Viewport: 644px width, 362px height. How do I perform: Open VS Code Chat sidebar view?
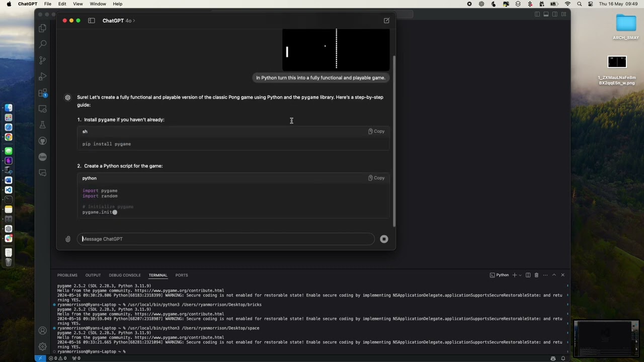click(43, 173)
